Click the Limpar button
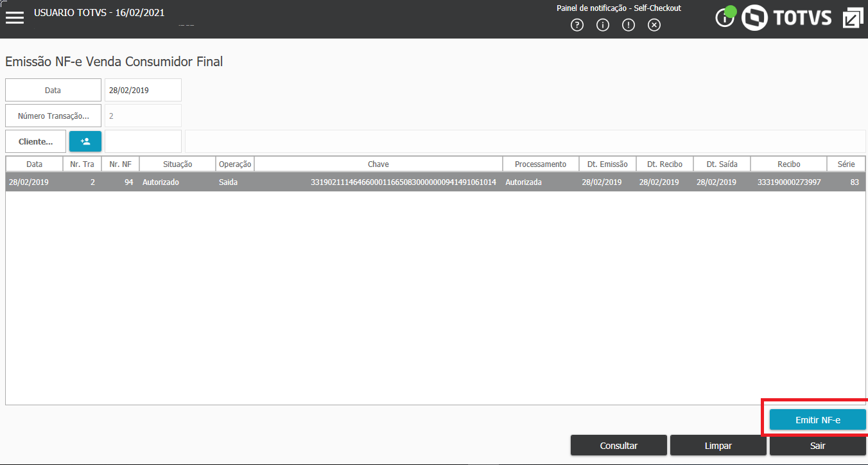Screen dimensions: 868x465 click(718, 446)
